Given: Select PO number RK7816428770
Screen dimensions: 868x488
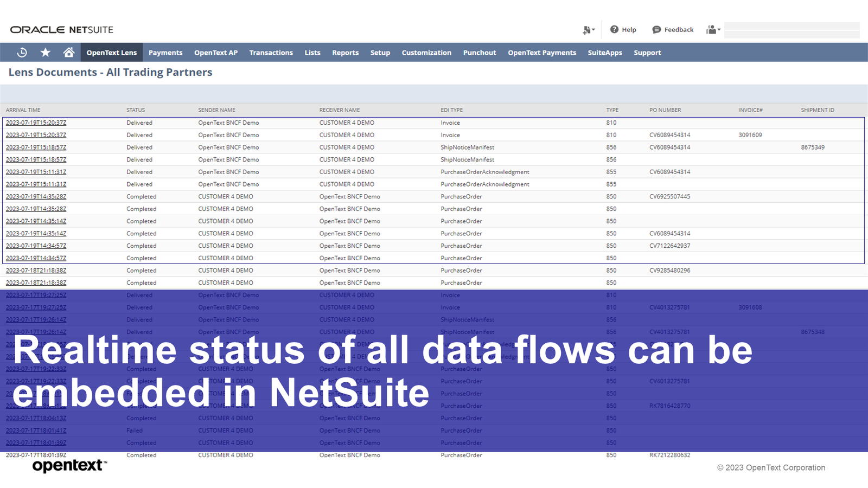Looking at the screenshot, I should click(x=670, y=406).
